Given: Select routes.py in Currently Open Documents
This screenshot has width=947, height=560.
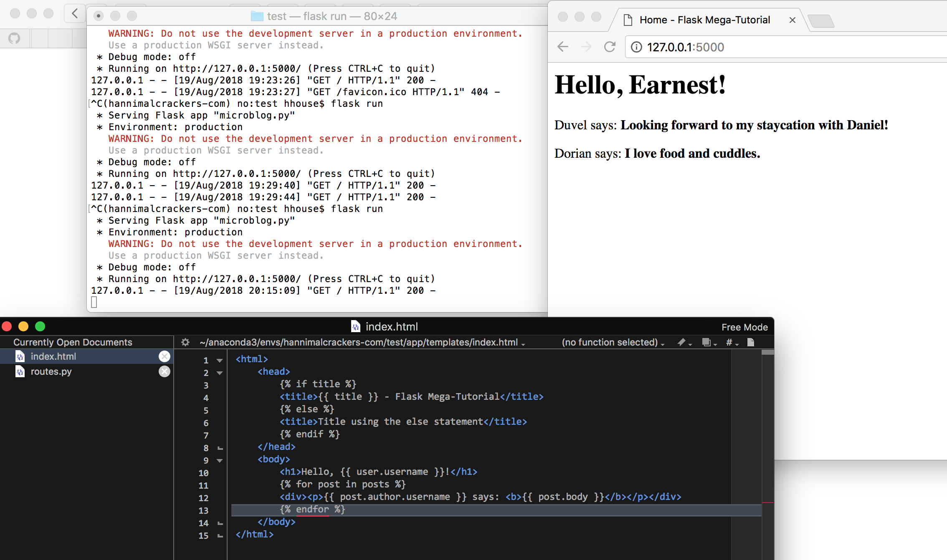Looking at the screenshot, I should point(86,371).
